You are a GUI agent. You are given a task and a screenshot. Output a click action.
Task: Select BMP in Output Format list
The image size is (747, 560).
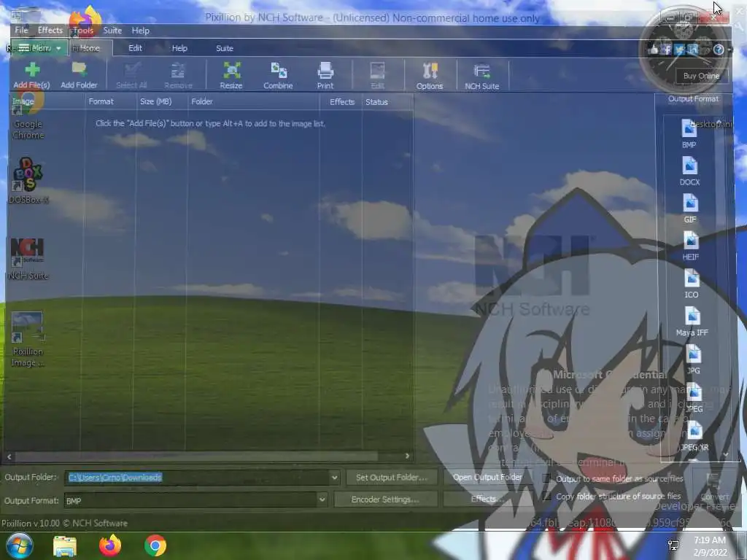tap(689, 134)
